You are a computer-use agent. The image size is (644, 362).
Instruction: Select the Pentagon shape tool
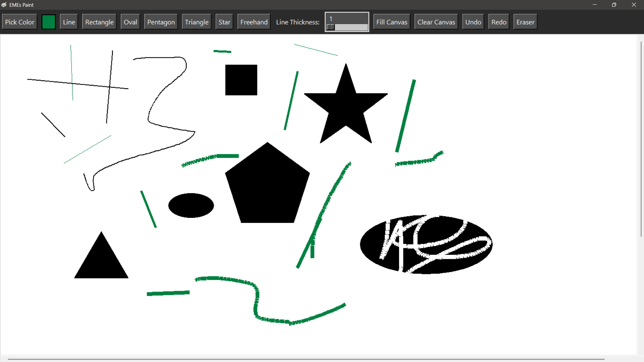tap(160, 21)
